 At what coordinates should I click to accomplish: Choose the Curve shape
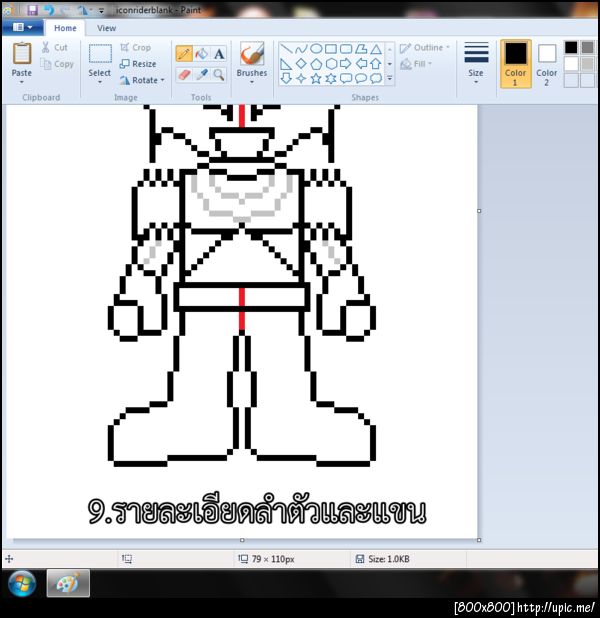pyautogui.click(x=301, y=49)
